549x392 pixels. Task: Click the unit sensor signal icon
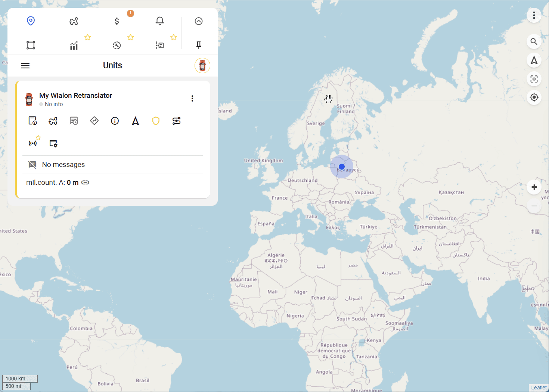tap(33, 143)
